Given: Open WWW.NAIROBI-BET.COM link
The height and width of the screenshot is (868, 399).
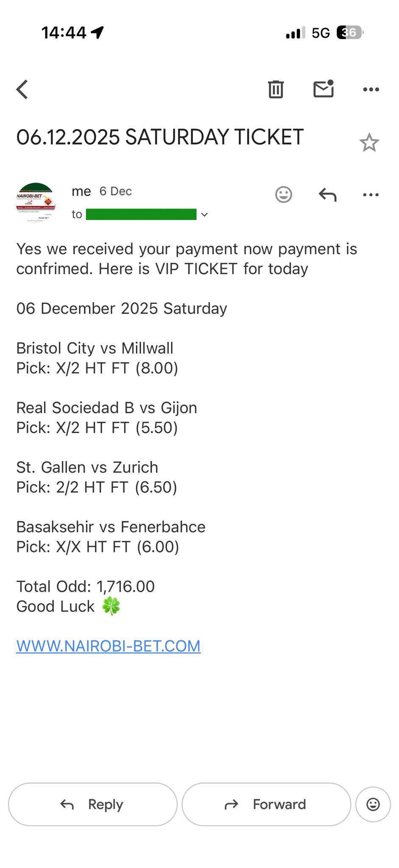Looking at the screenshot, I should [108, 646].
